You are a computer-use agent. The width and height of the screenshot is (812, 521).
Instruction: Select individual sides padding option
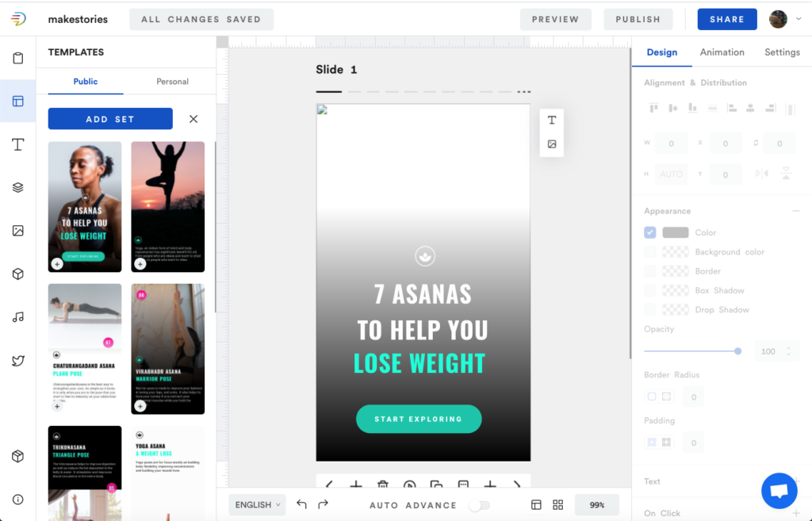pos(666,442)
